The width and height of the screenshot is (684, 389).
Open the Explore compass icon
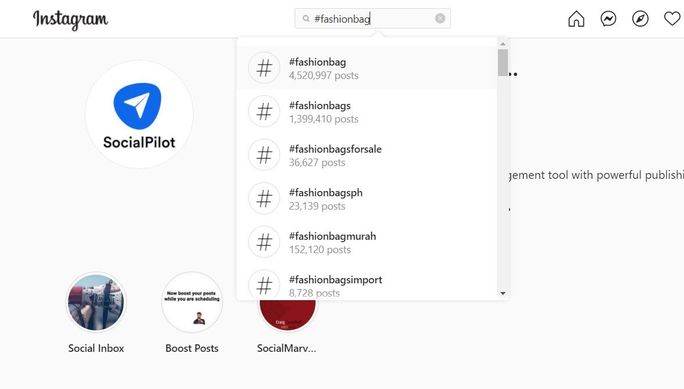coord(640,19)
